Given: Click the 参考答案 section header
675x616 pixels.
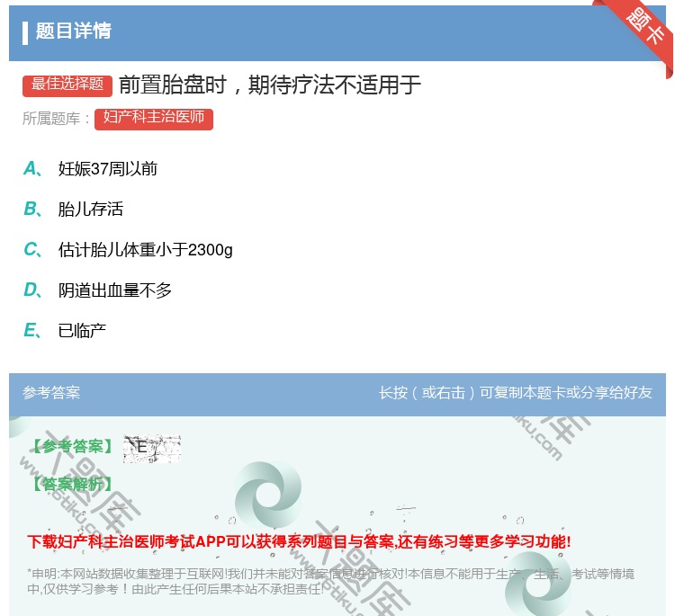Looking at the screenshot, I should (51, 393).
